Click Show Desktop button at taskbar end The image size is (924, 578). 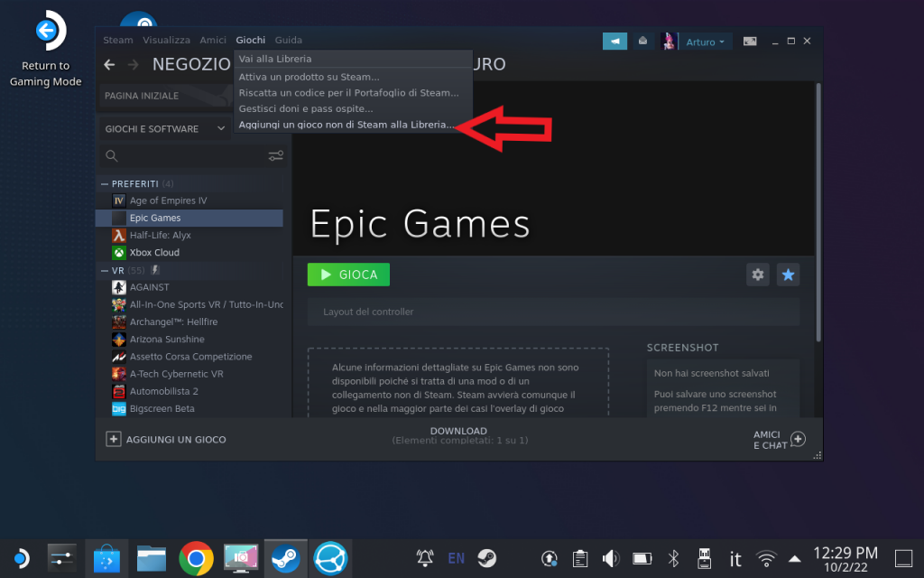click(903, 558)
